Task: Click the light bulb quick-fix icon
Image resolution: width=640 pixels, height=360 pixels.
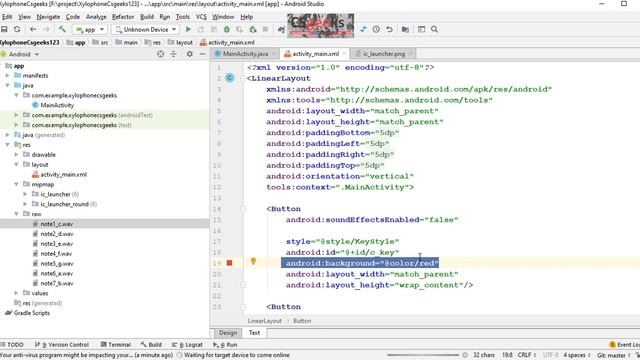Action: [x=253, y=261]
